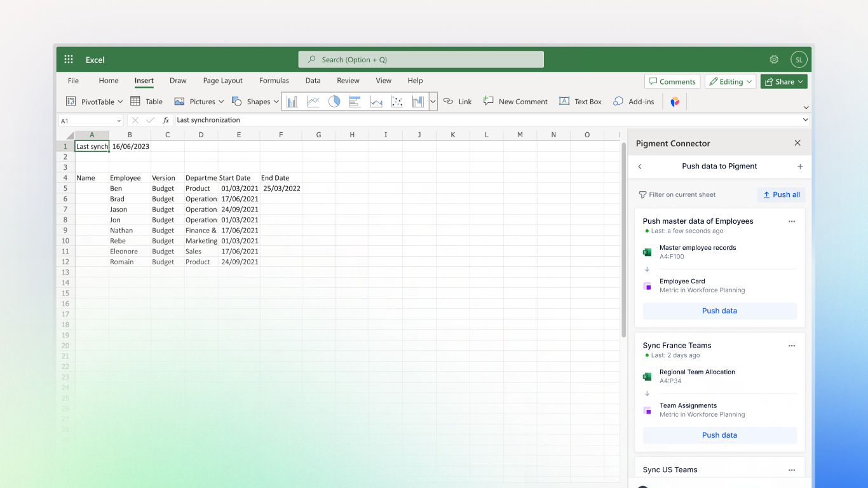The height and width of the screenshot is (488, 868).
Task: Select the cell containing Eleonore
Action: point(130,252)
